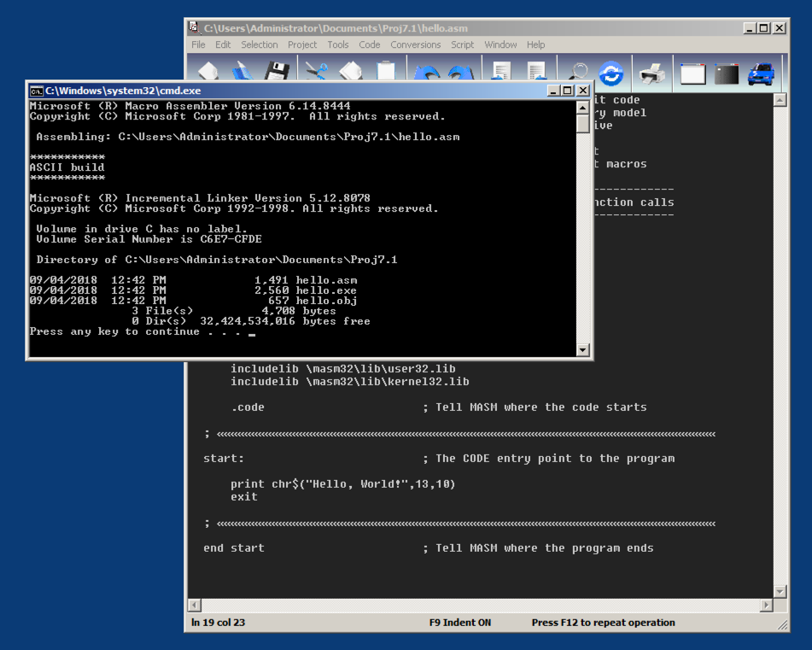Click the 'print chr$("Hello, World!",13,10)' line

coord(343,484)
